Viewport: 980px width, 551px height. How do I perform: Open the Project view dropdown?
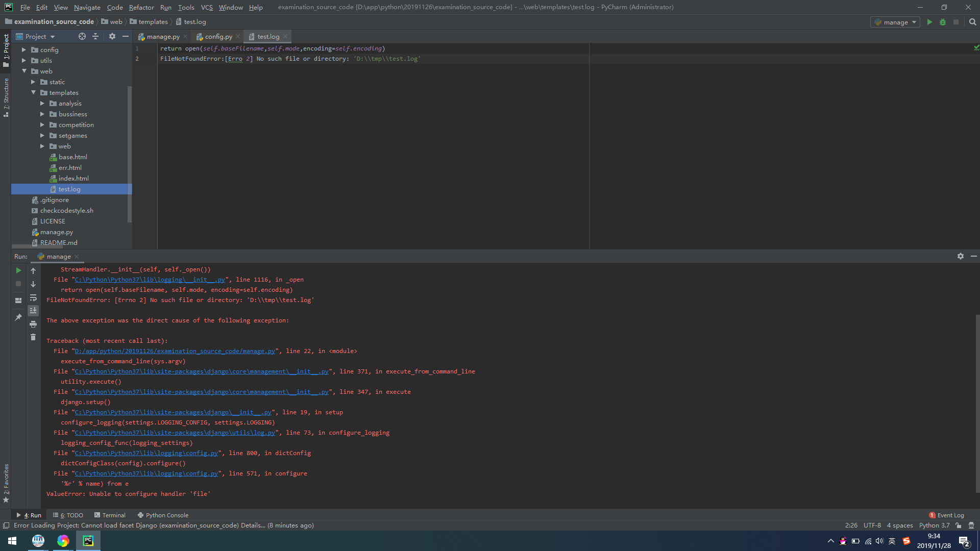coord(35,36)
